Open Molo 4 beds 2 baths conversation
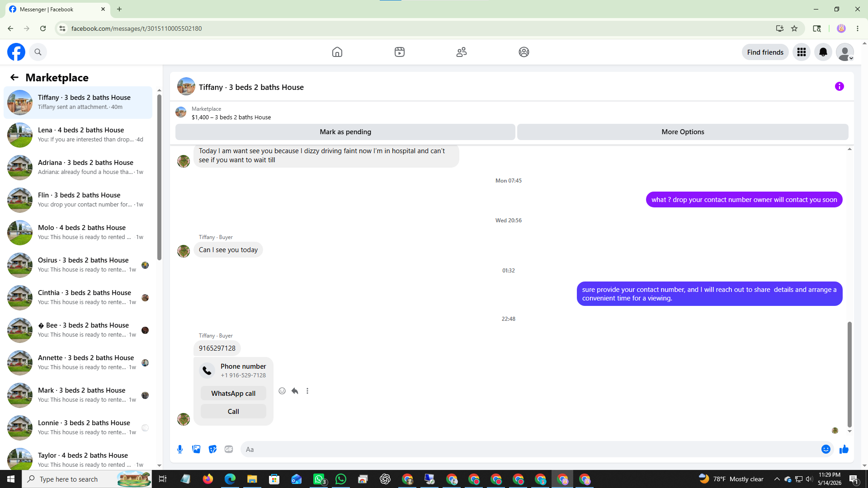 tap(78, 232)
